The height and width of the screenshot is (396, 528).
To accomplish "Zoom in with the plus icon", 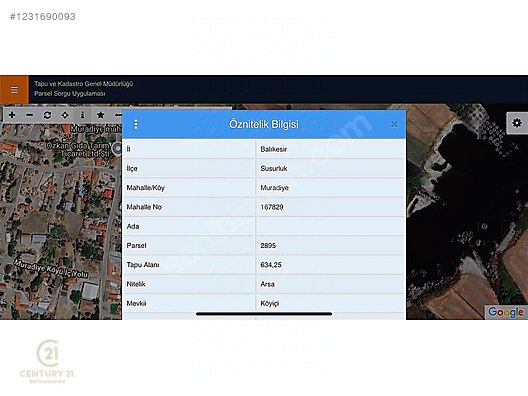I will [12, 115].
